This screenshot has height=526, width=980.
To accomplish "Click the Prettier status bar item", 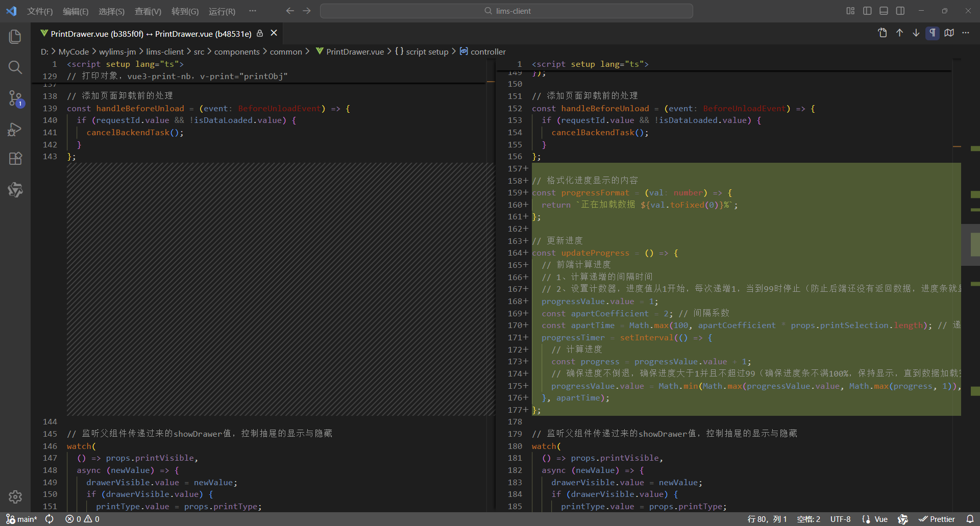I will [x=938, y=518].
